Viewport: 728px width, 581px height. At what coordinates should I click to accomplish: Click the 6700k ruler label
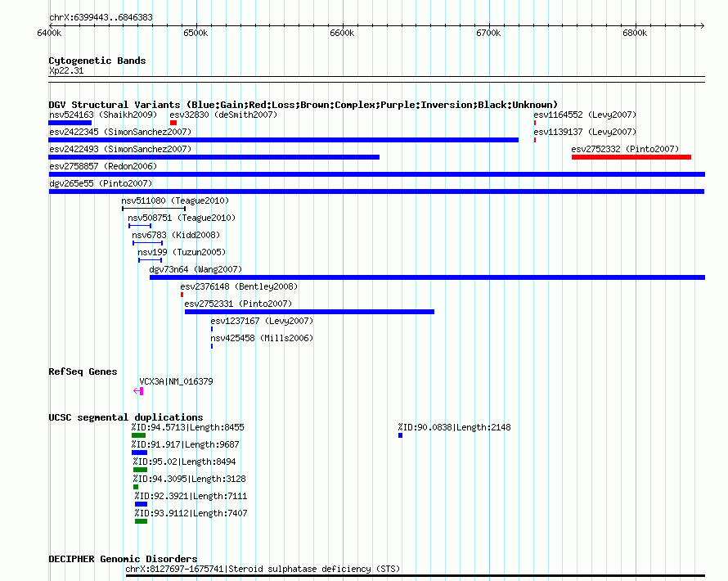point(488,33)
